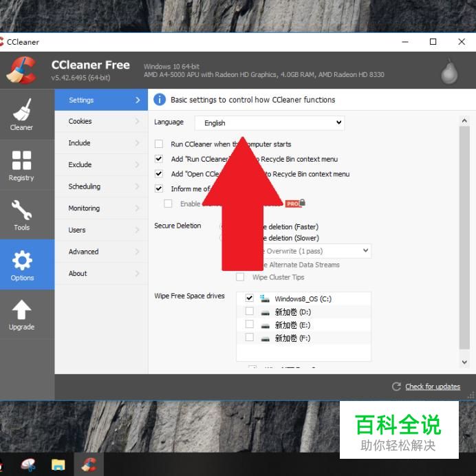The height and width of the screenshot is (476, 476).
Task: Expand the Users chevron
Action: (x=137, y=230)
